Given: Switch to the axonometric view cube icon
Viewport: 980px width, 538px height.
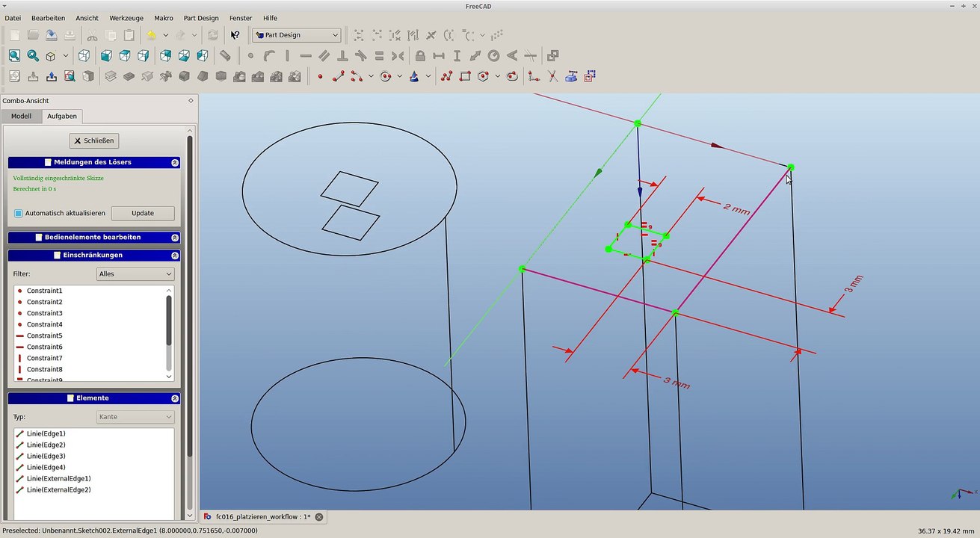Looking at the screenshot, I should click(84, 55).
